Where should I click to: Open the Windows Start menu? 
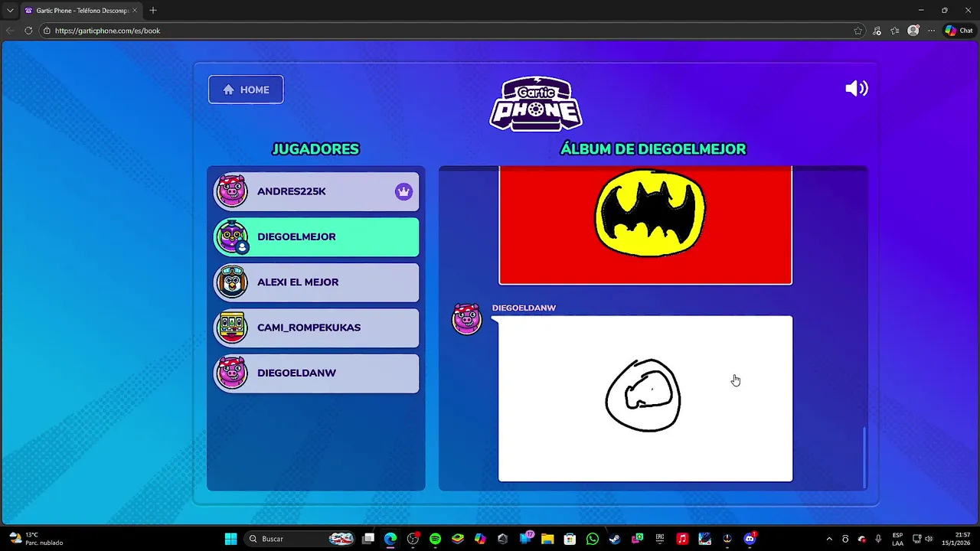coord(230,539)
